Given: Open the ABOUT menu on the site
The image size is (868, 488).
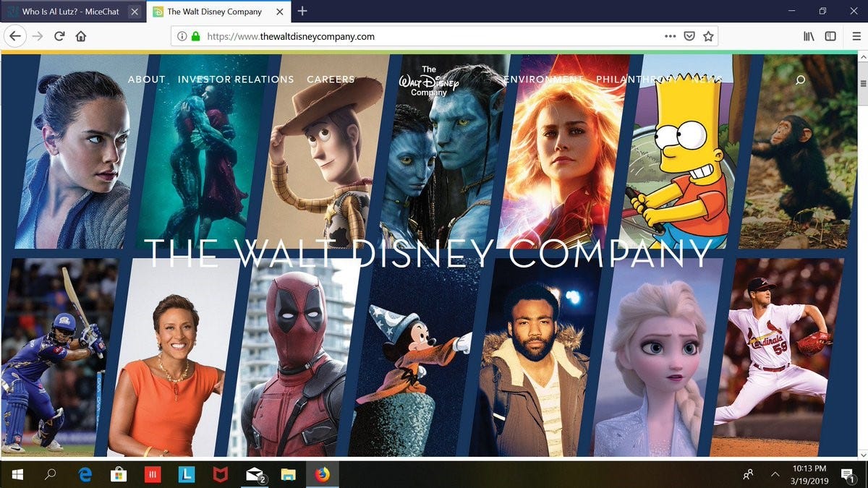Looking at the screenshot, I should click(x=147, y=80).
